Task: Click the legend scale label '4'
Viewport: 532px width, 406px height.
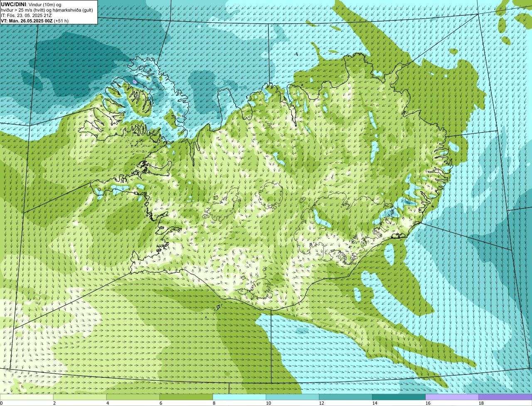Action: [x=108, y=403]
